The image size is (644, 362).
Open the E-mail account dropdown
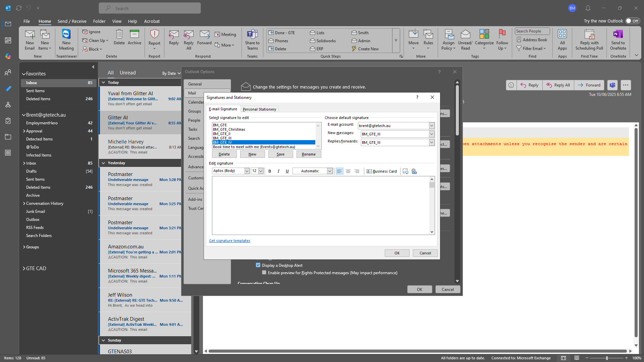[432, 126]
